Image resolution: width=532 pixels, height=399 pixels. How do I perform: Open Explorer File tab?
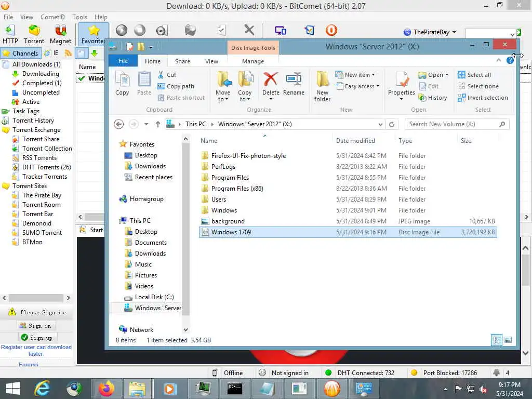(123, 61)
